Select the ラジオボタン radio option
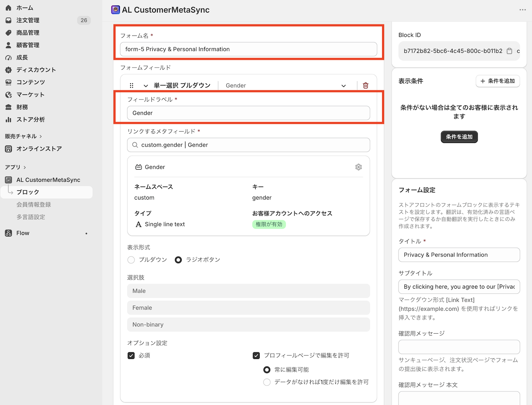 (x=178, y=260)
